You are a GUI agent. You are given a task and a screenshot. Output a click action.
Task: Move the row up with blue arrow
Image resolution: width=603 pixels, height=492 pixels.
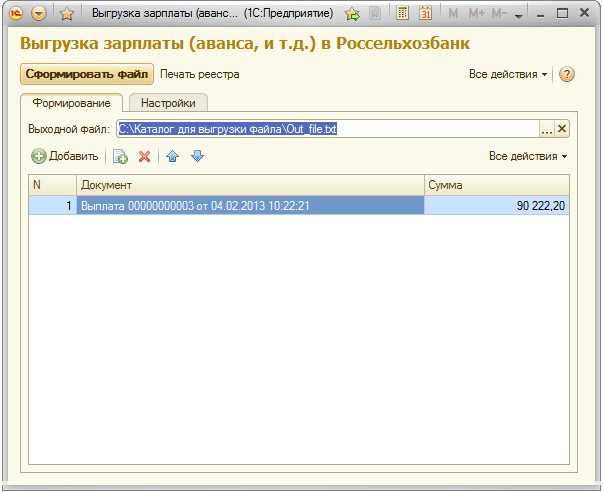(173, 156)
